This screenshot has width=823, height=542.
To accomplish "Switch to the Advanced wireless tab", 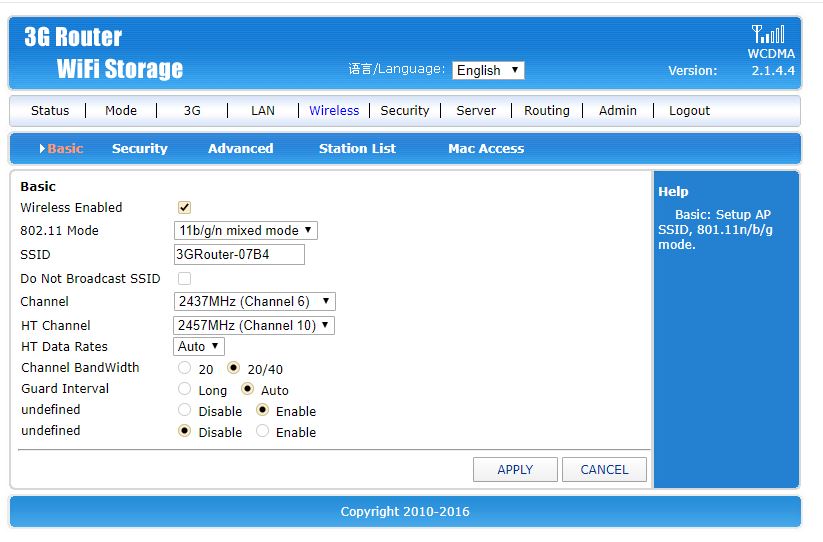I will click(x=240, y=148).
